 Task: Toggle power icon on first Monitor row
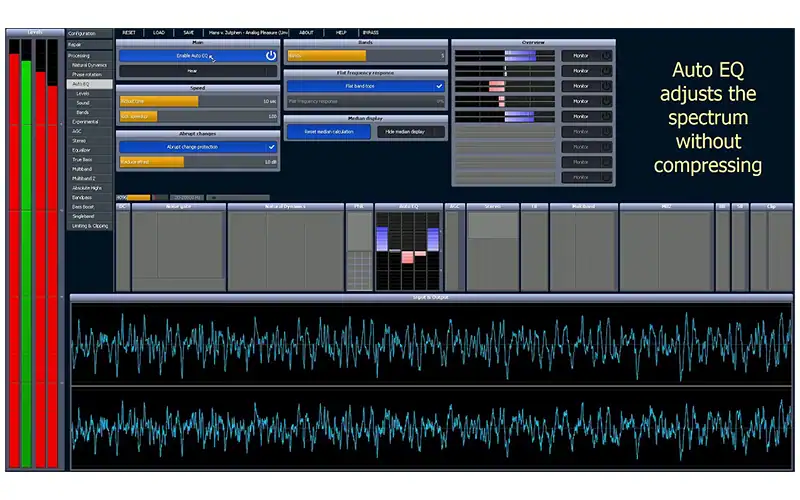pos(605,56)
